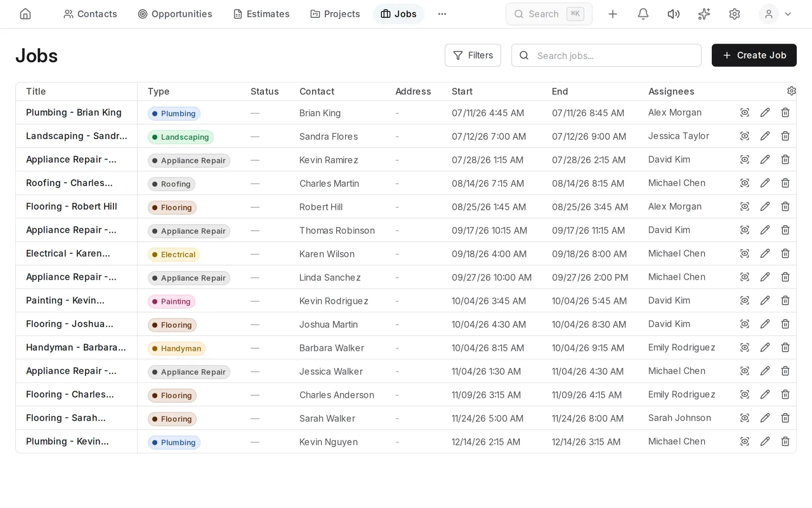Open the settings gear in top bar
The image size is (812, 508).
734,14
